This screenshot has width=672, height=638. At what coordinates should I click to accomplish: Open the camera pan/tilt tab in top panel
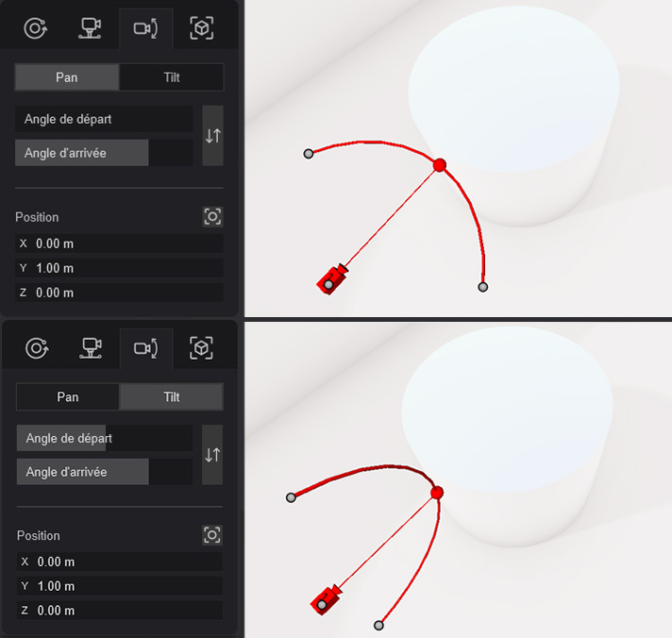tap(145, 28)
